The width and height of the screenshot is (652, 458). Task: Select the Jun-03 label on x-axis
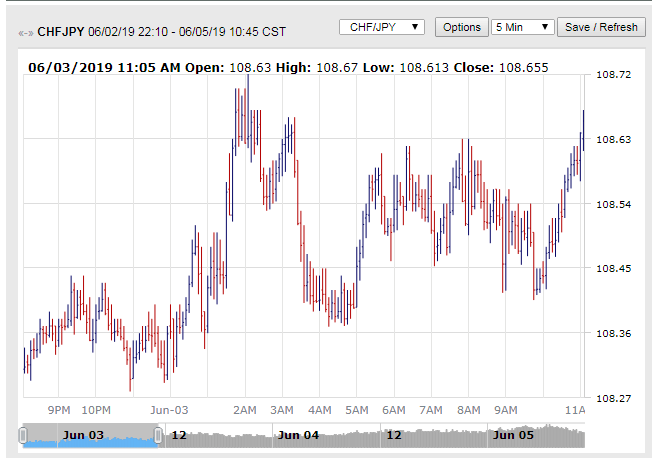pos(169,410)
